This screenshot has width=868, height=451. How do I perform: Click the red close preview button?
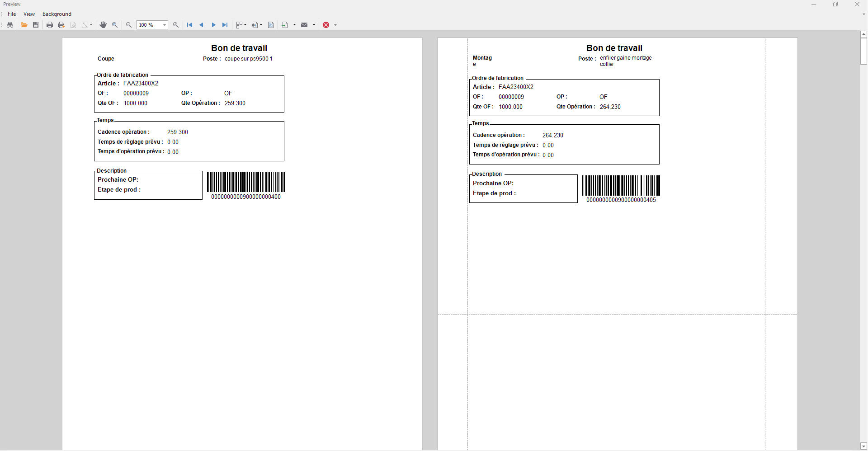[326, 25]
